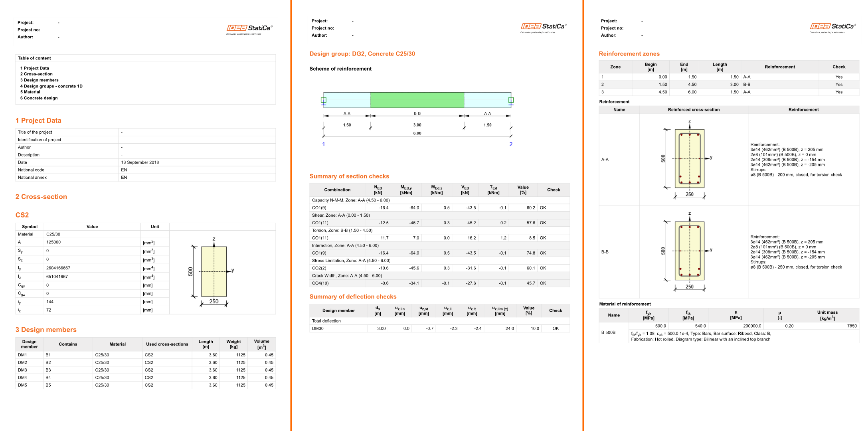Screen dimensions: 868x431
Task: Select the DM30 deflection check row
Action: coord(439,328)
